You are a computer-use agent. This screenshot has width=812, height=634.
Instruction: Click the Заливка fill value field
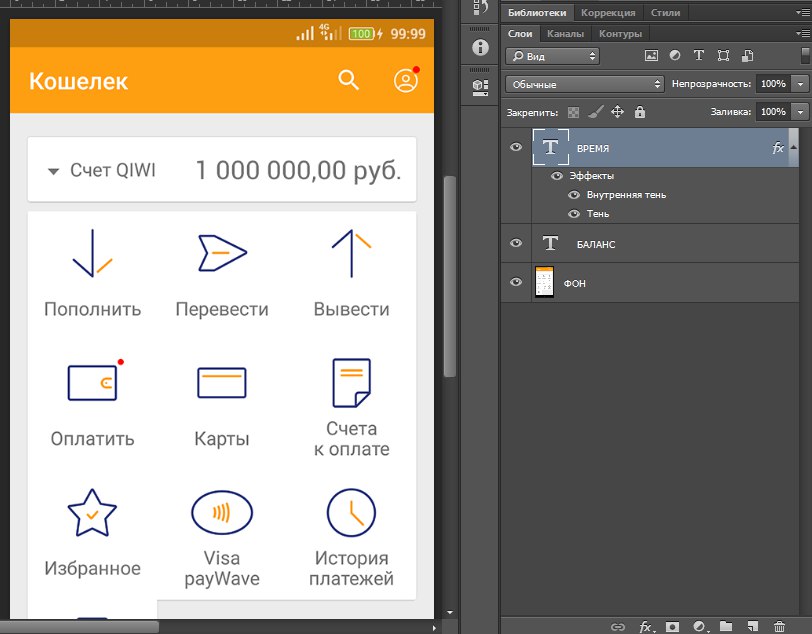coord(773,112)
